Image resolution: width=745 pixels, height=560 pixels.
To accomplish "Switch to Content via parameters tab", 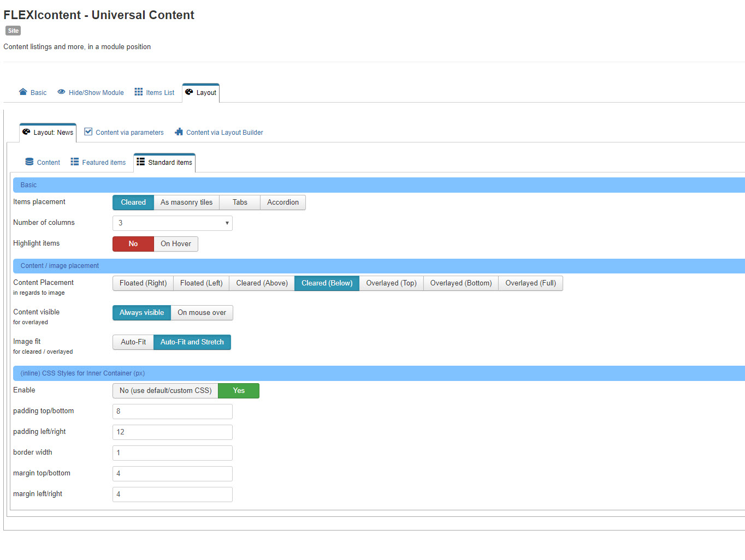I will (x=124, y=133).
